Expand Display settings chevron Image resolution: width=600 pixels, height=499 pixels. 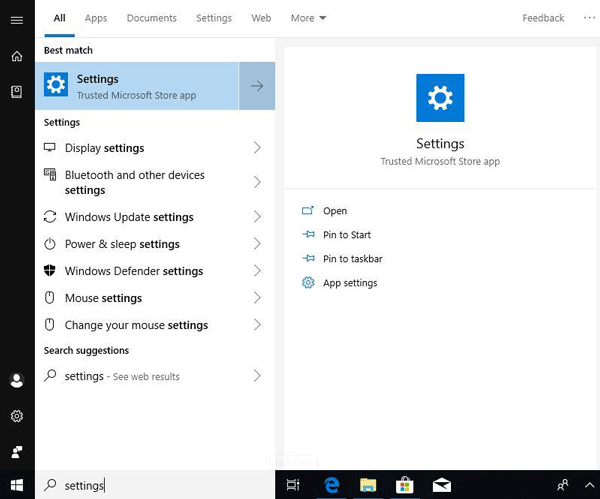point(257,148)
